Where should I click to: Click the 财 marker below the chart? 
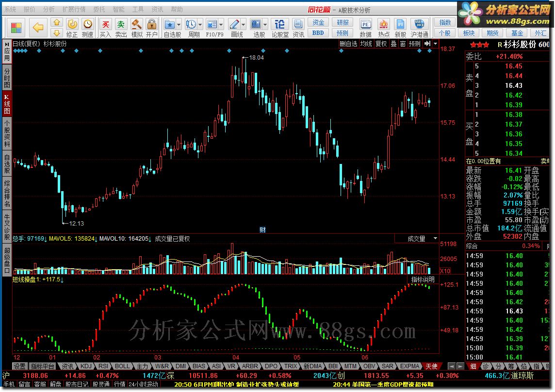pos(262,230)
